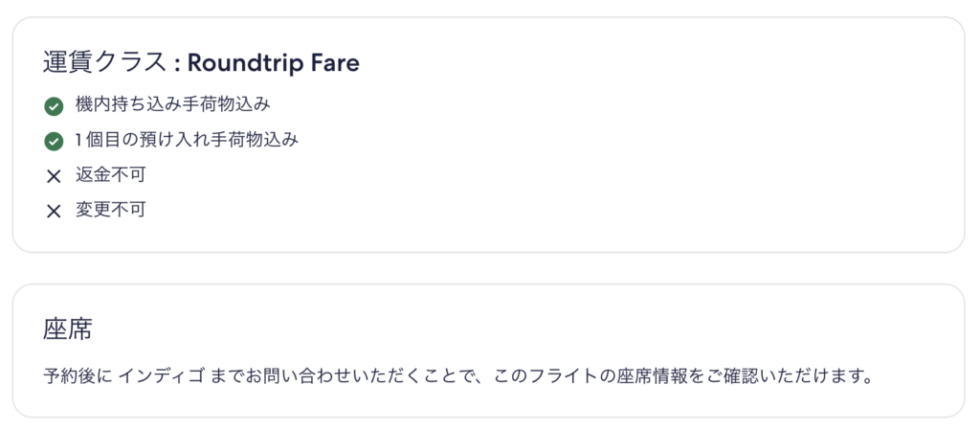Viewport: 980px width, 430px height.
Task: Click the X icon beside 変更不可
Action: [x=54, y=211]
